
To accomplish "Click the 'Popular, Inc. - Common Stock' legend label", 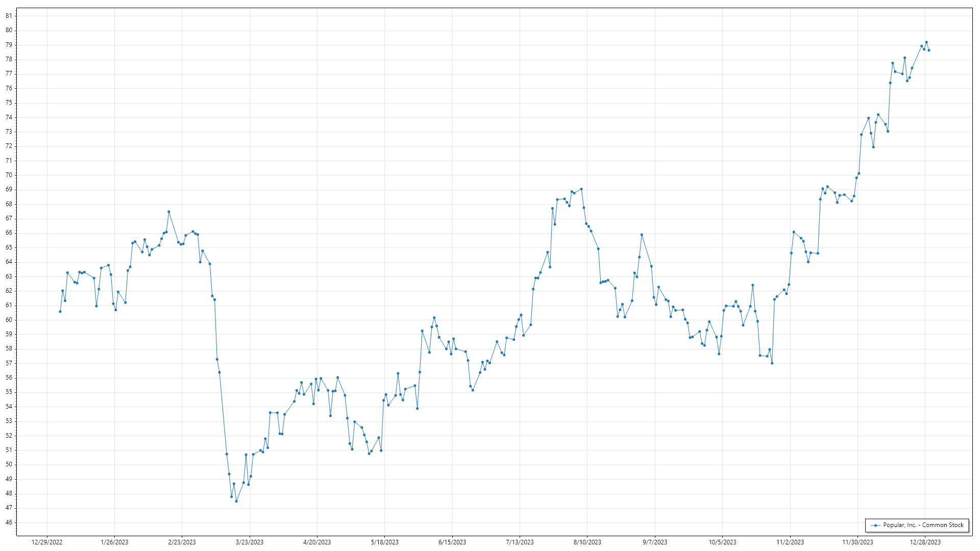I will pyautogui.click(x=923, y=525).
